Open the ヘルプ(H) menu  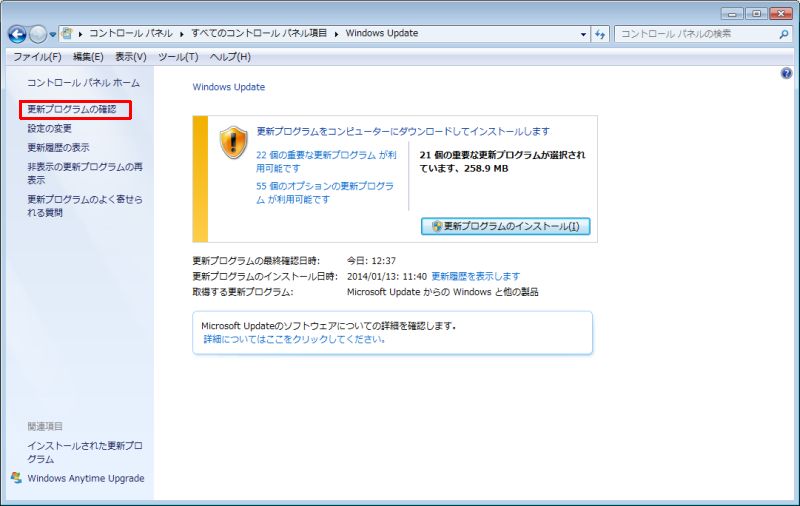230,57
